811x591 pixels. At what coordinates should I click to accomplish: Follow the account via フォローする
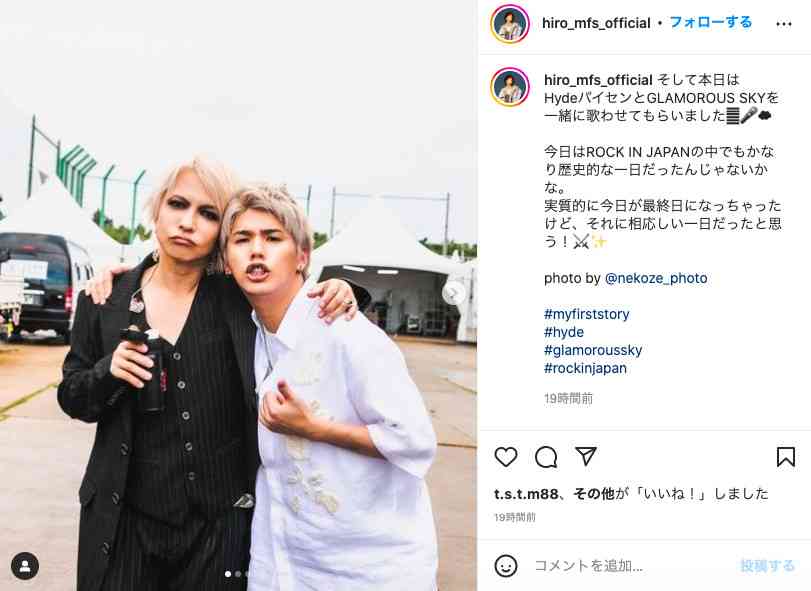click(711, 23)
